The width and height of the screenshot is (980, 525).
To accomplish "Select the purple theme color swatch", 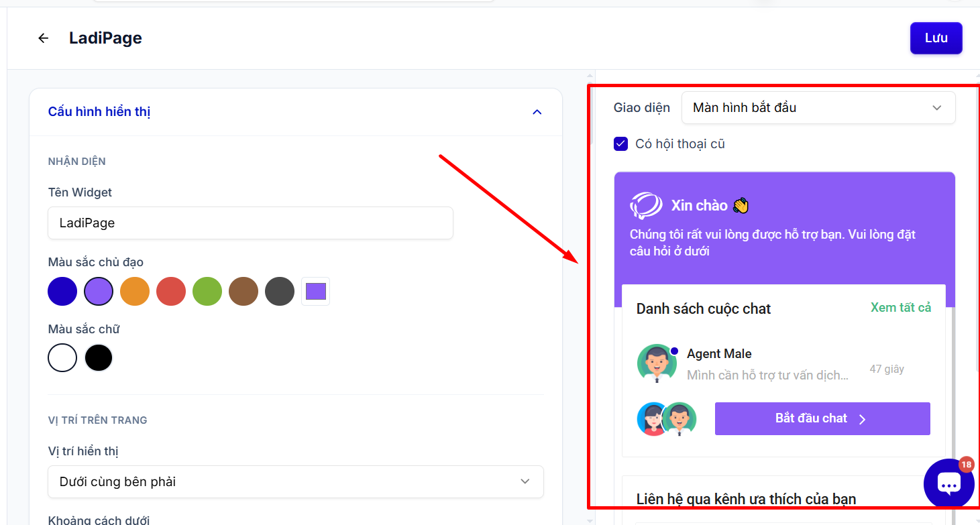I will point(99,292).
